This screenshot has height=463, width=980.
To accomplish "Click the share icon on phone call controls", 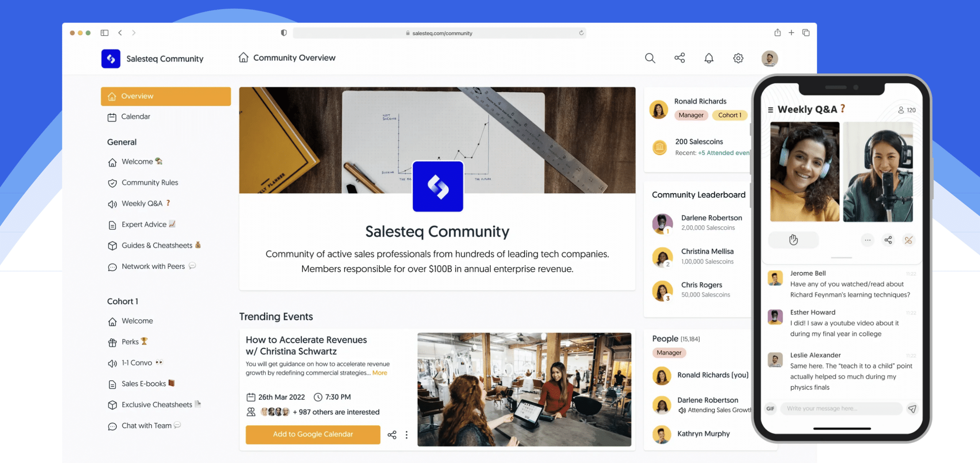I will (x=888, y=240).
